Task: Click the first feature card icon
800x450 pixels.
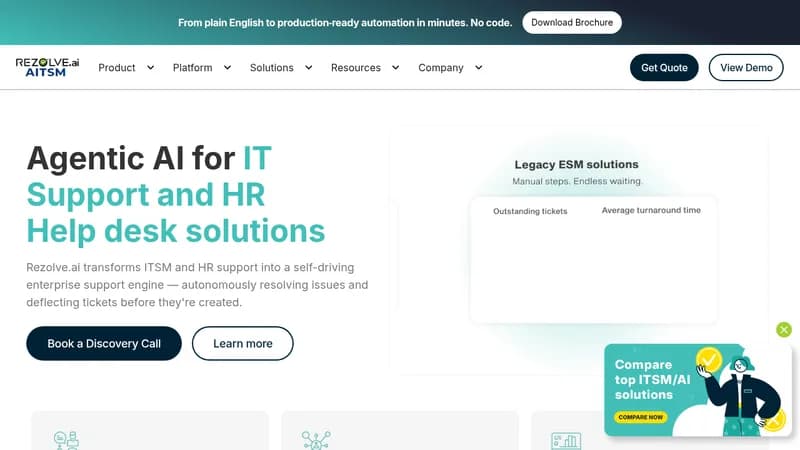Action: tap(66, 440)
